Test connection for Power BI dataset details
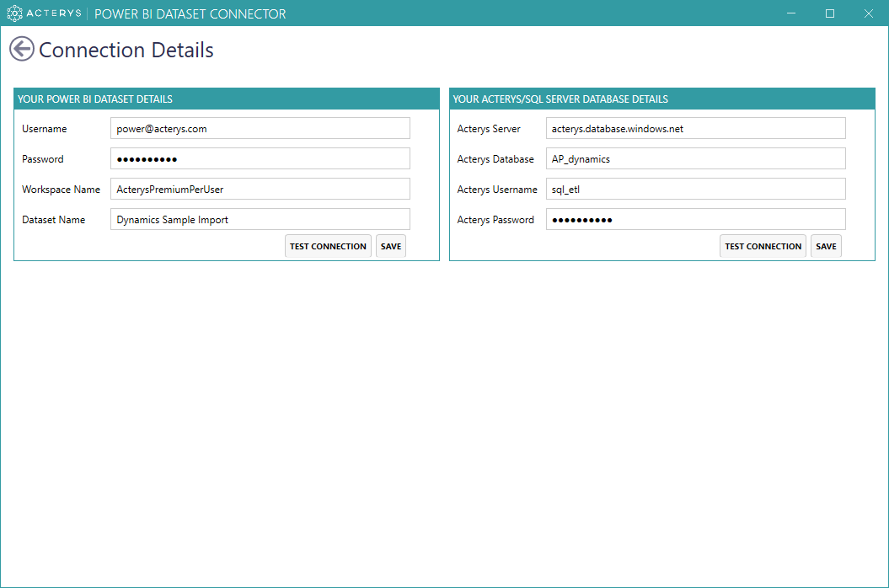Viewport: 889px width, 588px height. click(x=328, y=246)
